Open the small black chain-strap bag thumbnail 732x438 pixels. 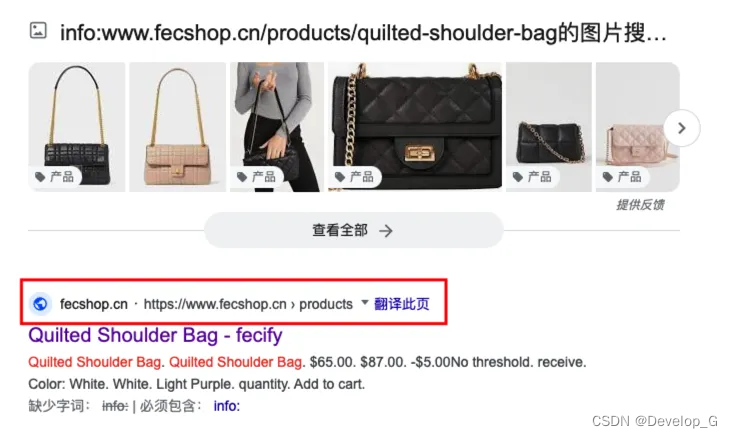coord(549,127)
